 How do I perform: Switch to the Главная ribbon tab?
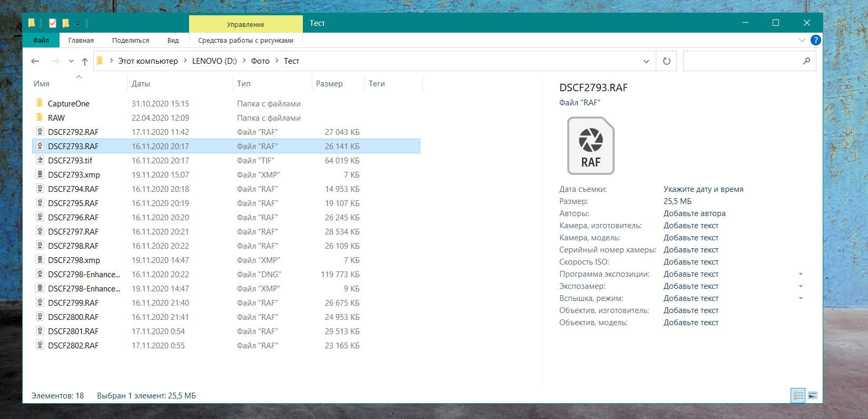click(81, 40)
